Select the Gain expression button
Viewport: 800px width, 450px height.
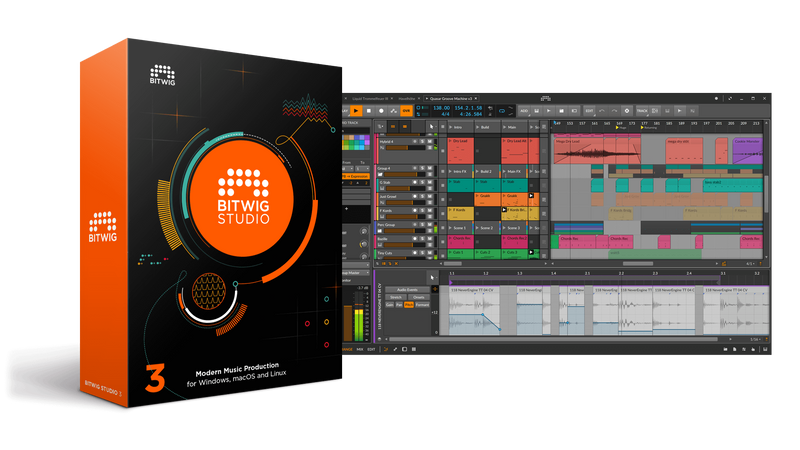pyautogui.click(x=390, y=305)
